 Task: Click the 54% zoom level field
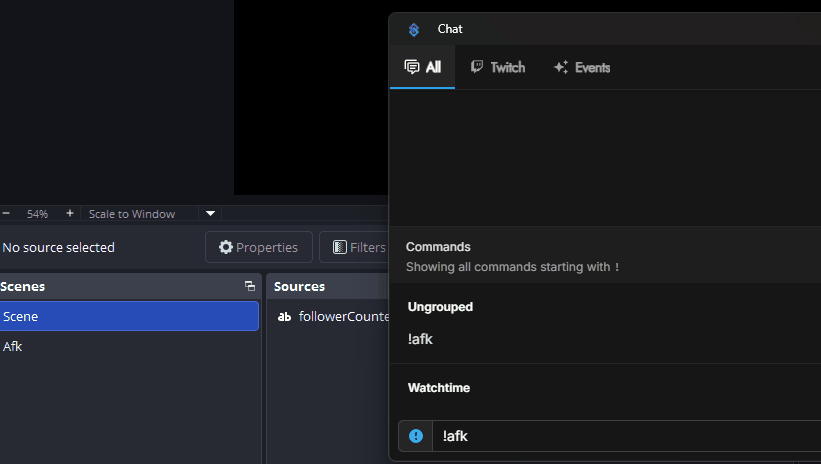pos(37,214)
